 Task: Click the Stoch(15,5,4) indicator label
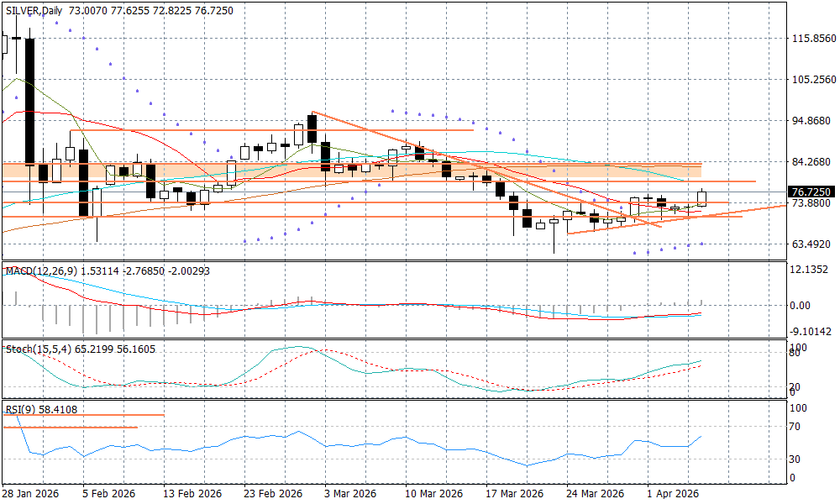(x=45, y=349)
